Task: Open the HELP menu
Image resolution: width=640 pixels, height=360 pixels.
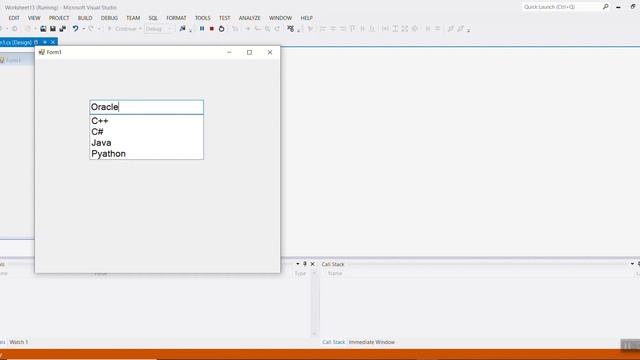Action: (x=307, y=18)
